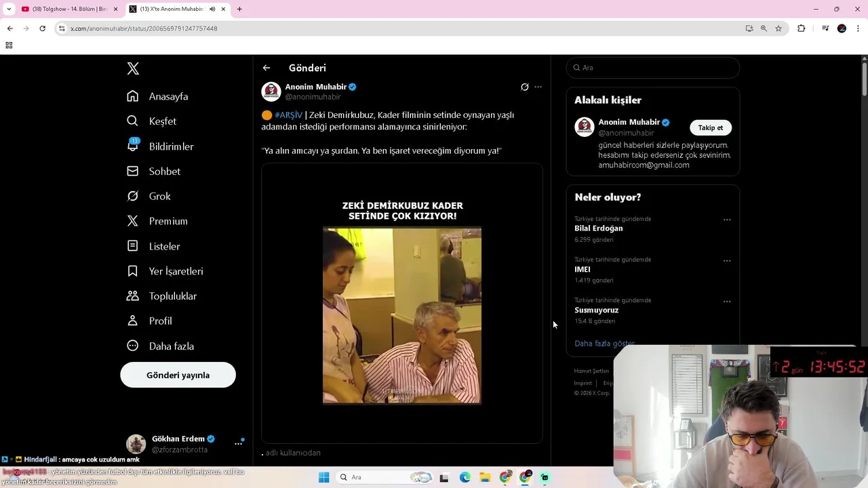Open media control icon in toolbar
The width and height of the screenshot is (868, 488).
point(825,28)
